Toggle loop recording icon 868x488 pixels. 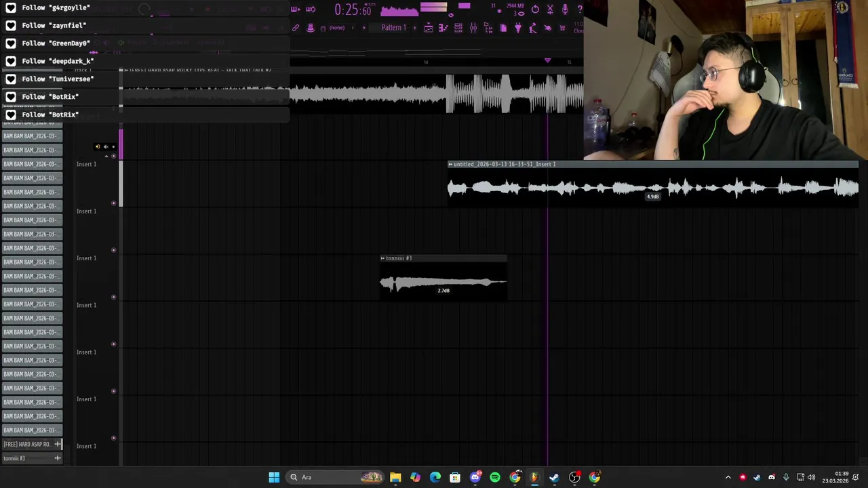311,9
